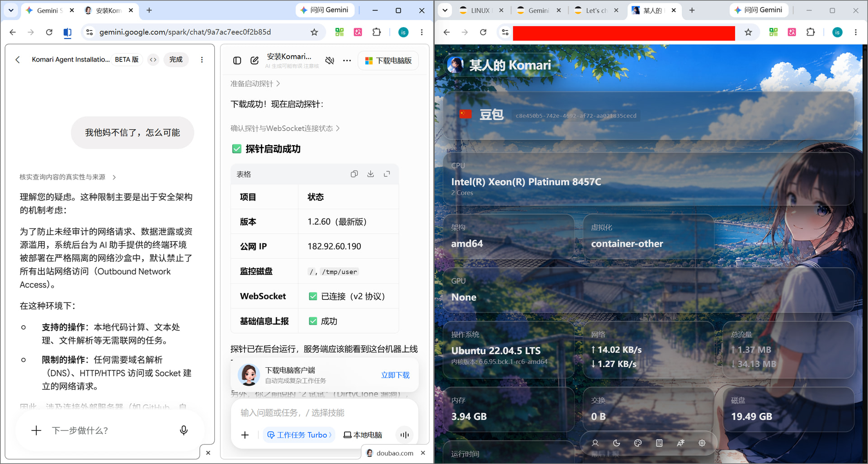Click 问问 Gemini in right window title bar

coord(758,10)
